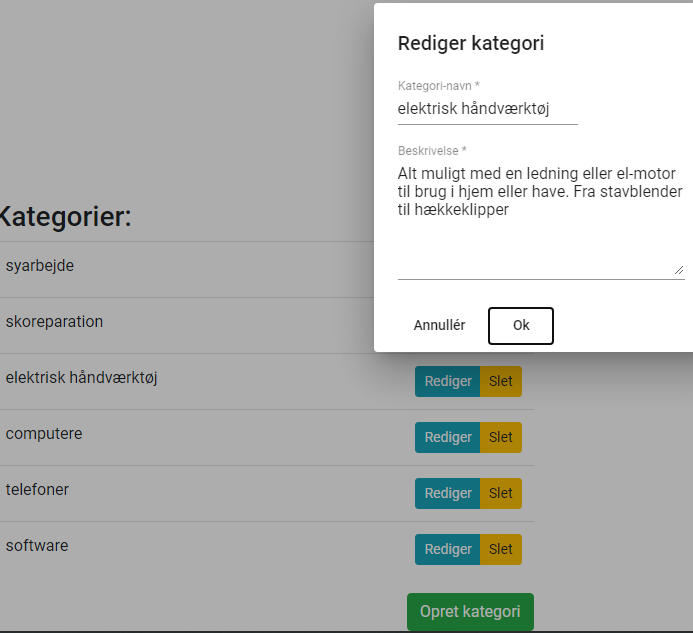Select the skoreparation list row
693x633 pixels.
187,325
